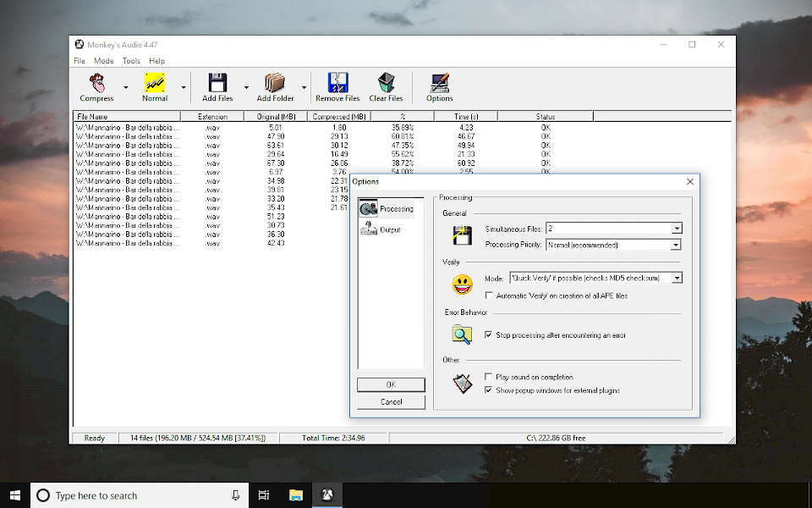
Task: Sort by Time (s) column header
Action: pos(465,117)
